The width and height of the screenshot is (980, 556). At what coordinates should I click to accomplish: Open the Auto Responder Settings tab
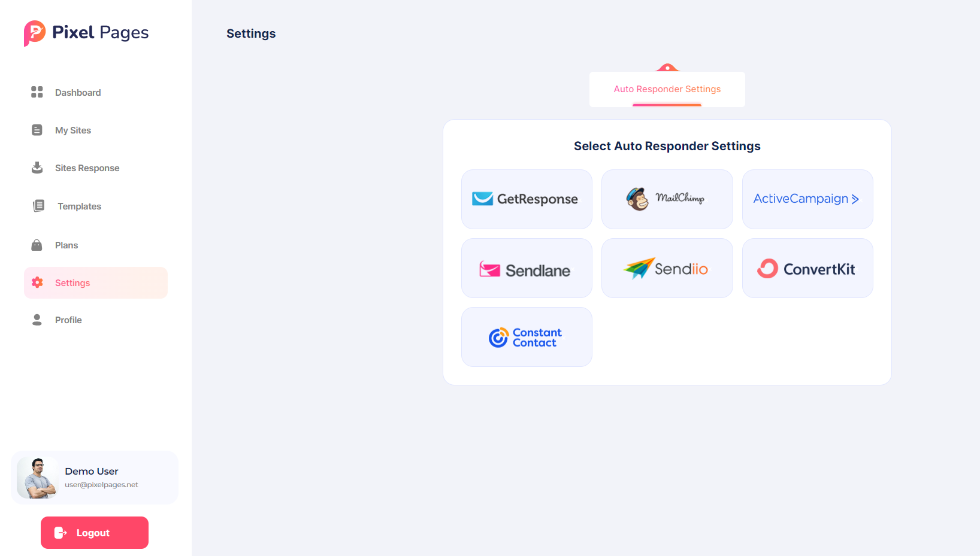(667, 89)
